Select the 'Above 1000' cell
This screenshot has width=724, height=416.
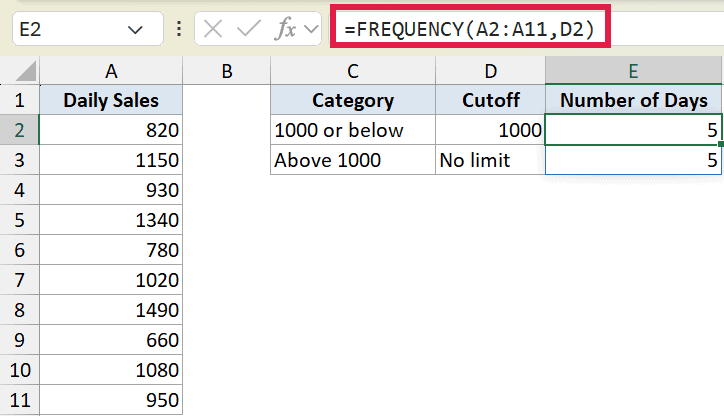coord(353,160)
